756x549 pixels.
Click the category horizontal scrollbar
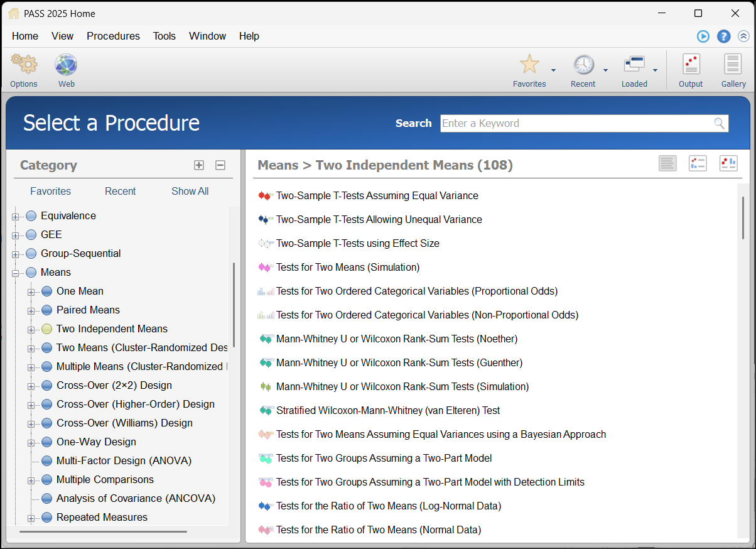pyautogui.click(x=103, y=532)
